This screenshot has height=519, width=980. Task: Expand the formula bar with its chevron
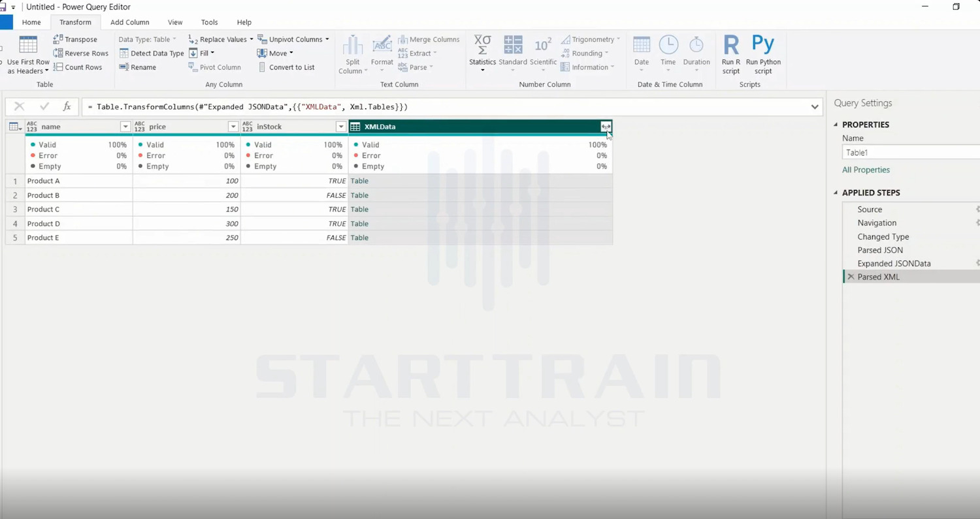[815, 107]
